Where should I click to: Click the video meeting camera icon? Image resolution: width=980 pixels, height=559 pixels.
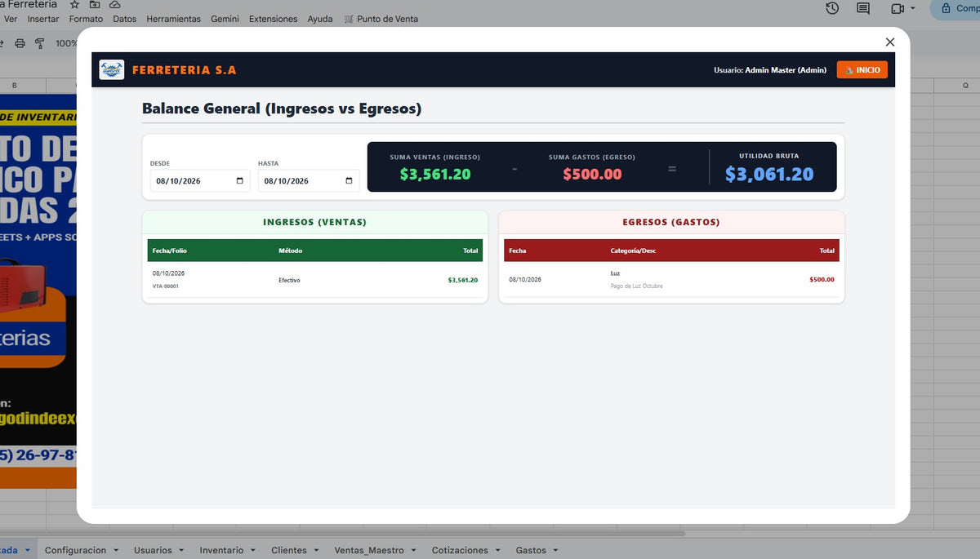tap(898, 8)
